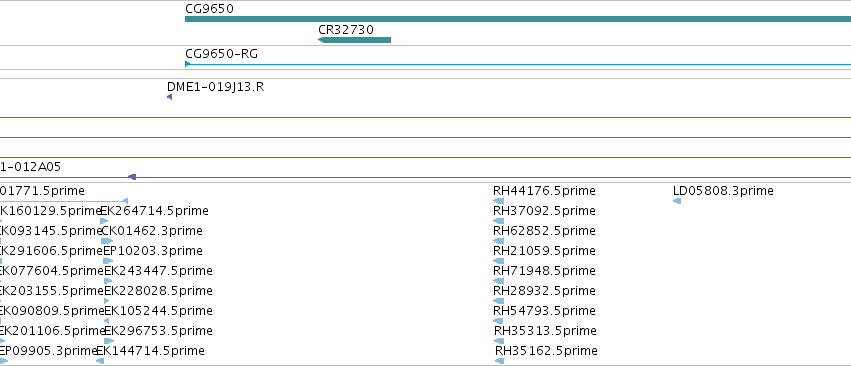
Task: Open the RH62852.5prime label
Action: [x=544, y=231]
